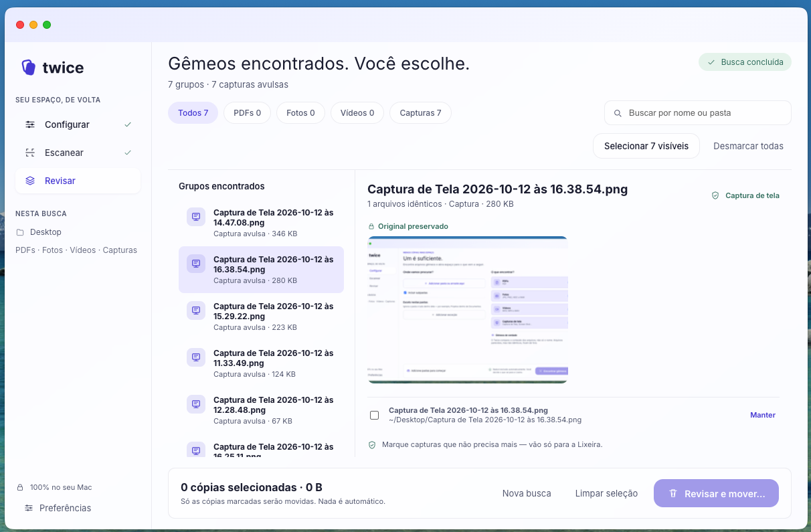Screen dimensions: 811x532
Task: Start a Nova busca
Action: tap(527, 494)
